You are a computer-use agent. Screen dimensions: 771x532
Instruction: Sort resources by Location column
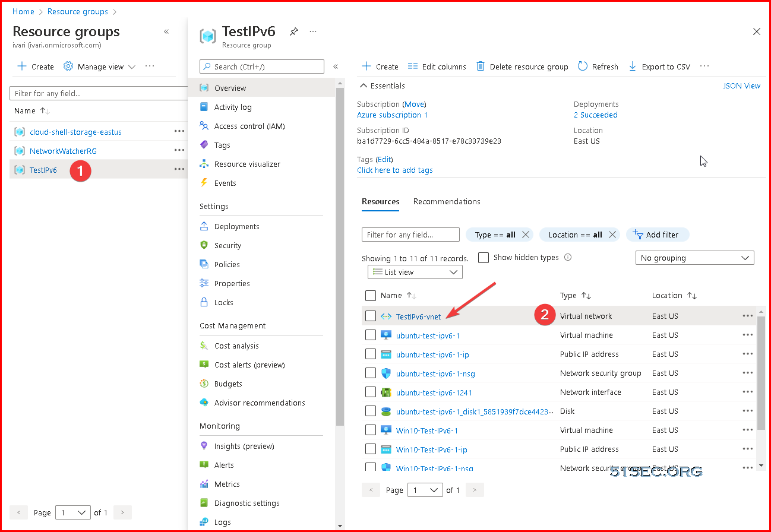[691, 296]
